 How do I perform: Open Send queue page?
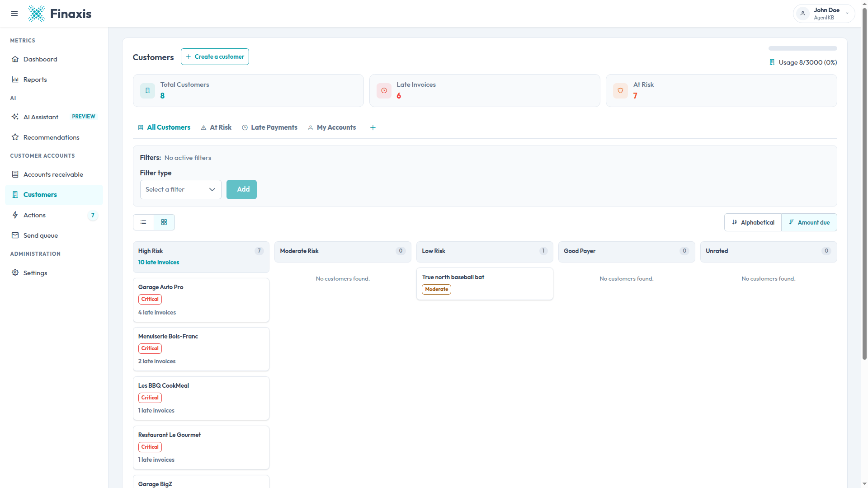coord(54,235)
